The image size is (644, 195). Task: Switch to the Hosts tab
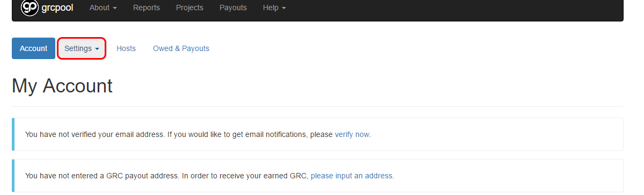point(126,48)
